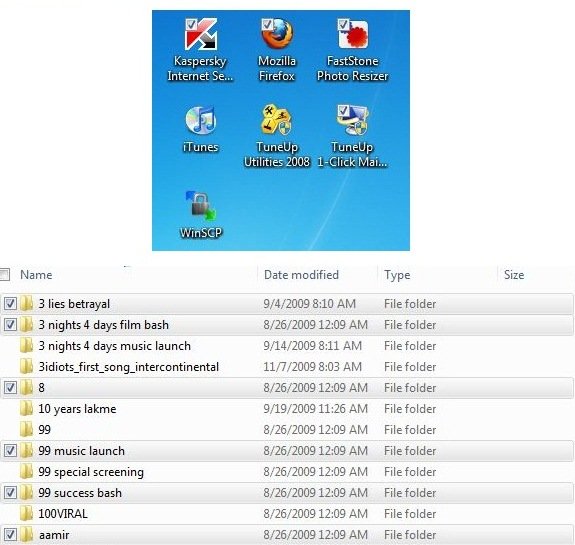
Task: Sort by the Type column header
Action: [397, 275]
